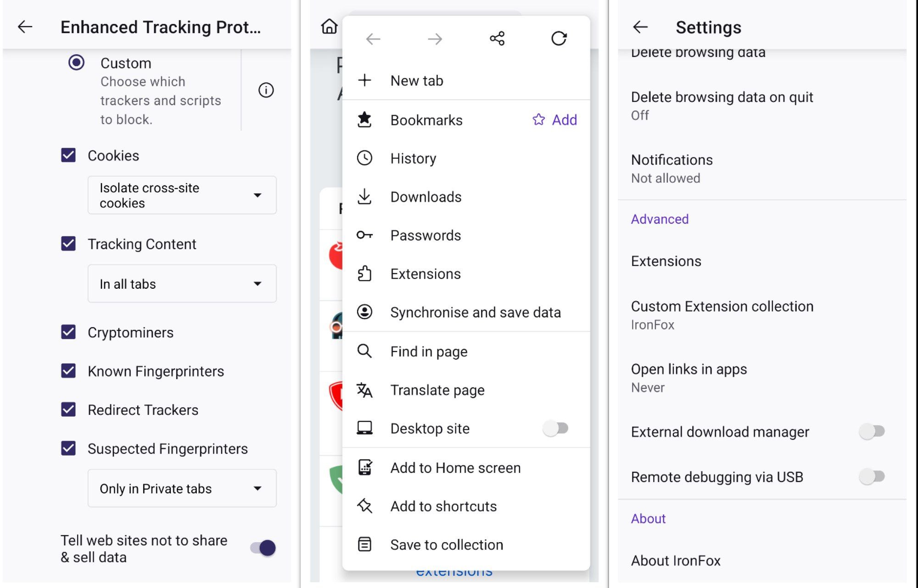Viewport: 918px width, 588px height.
Task: Select the Custom radio button
Action: pyautogui.click(x=76, y=62)
